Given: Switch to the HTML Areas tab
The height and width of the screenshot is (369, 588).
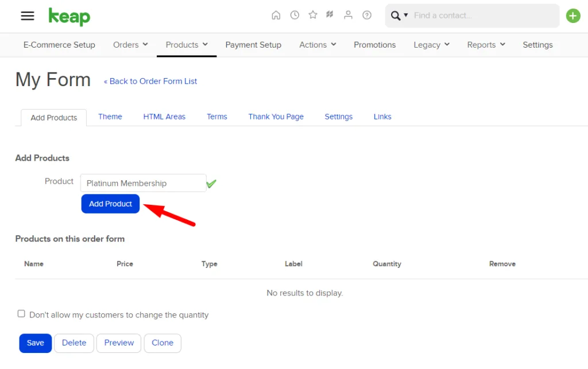Looking at the screenshot, I should pyautogui.click(x=164, y=116).
